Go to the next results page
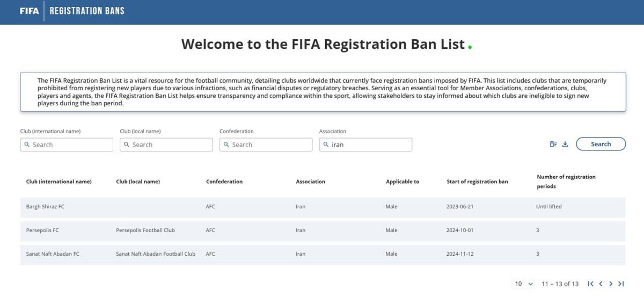This screenshot has height=304, width=644. 611,284
